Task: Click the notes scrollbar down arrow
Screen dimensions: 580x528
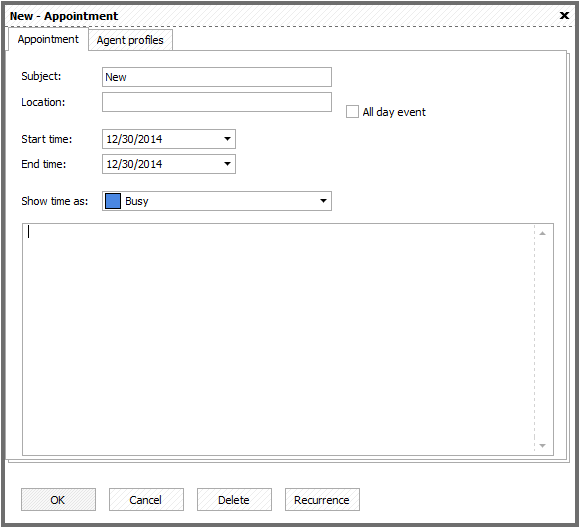Action: [x=543, y=446]
